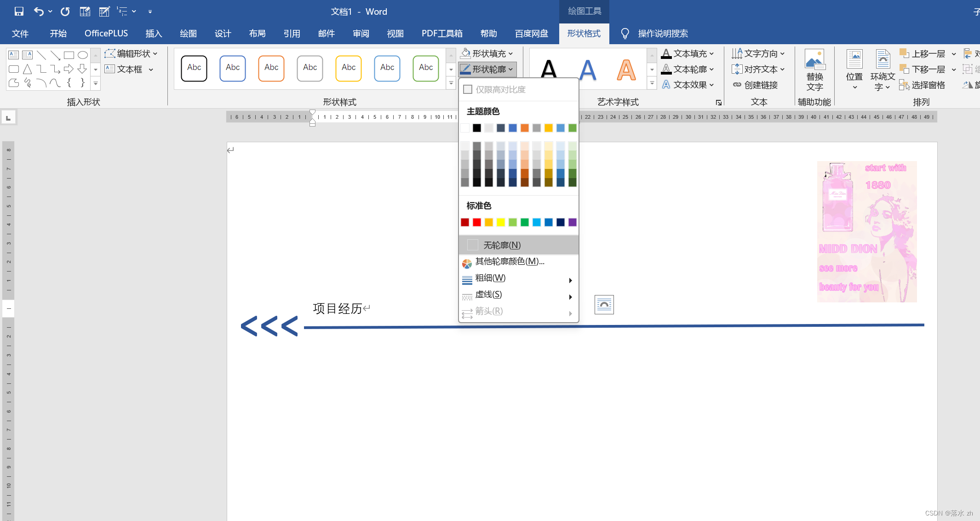Choose No Outline option
The height and width of the screenshot is (521, 980).
point(502,245)
